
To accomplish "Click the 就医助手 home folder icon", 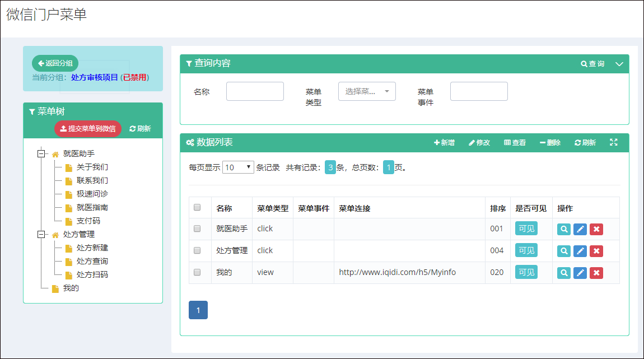I will tap(55, 155).
